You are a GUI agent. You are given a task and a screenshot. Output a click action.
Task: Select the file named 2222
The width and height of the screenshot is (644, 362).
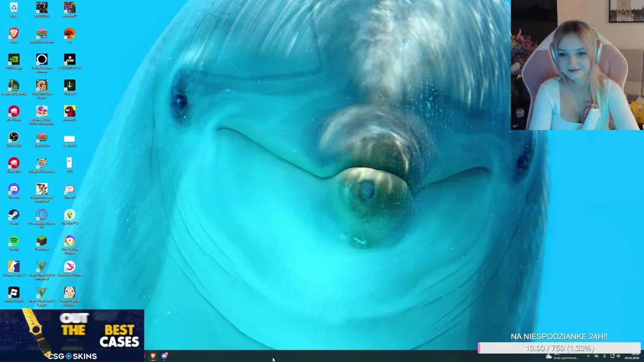pos(69,165)
